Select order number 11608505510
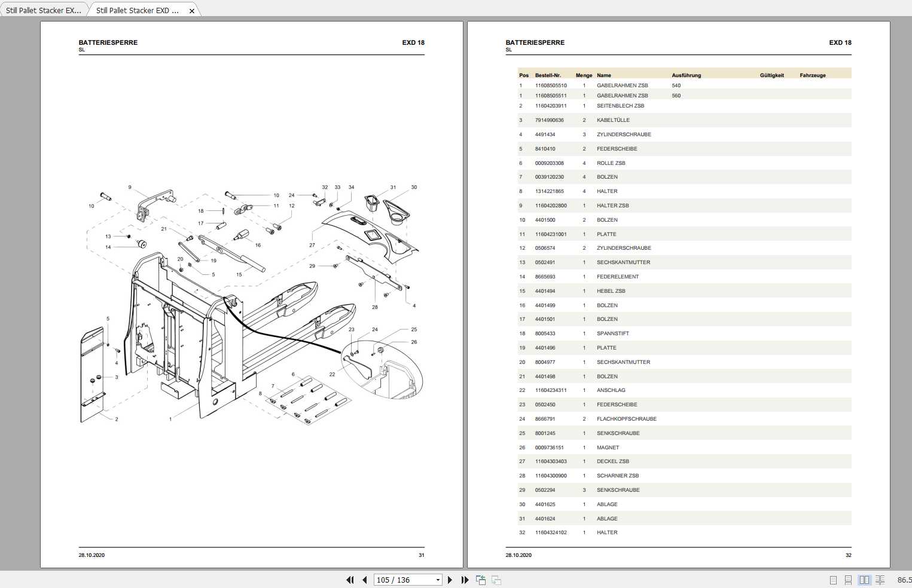This screenshot has height=588, width=912. click(551, 85)
